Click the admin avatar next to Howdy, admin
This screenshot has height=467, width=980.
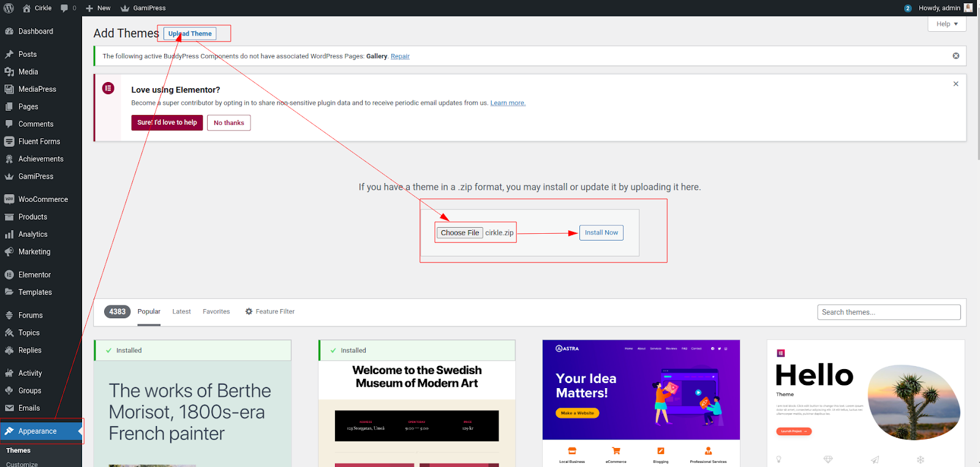[968, 8]
